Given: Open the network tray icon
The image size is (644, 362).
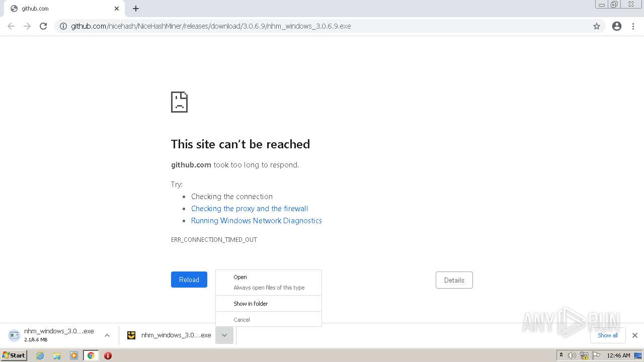Looking at the screenshot, I should click(x=584, y=355).
